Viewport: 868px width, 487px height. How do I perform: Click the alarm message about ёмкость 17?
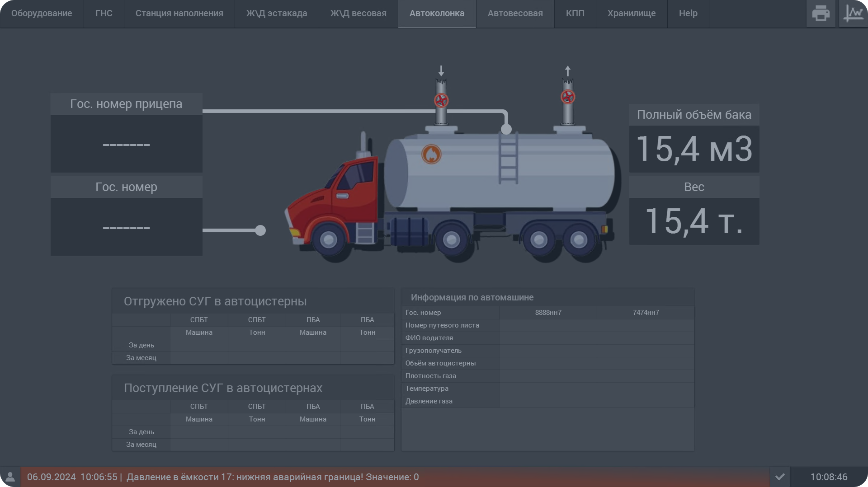(272, 477)
